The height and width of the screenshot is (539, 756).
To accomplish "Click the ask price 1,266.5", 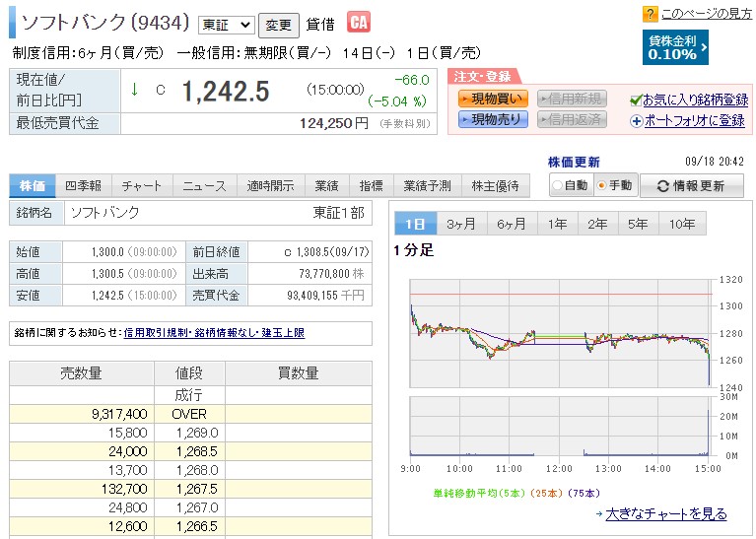I will click(x=197, y=526).
